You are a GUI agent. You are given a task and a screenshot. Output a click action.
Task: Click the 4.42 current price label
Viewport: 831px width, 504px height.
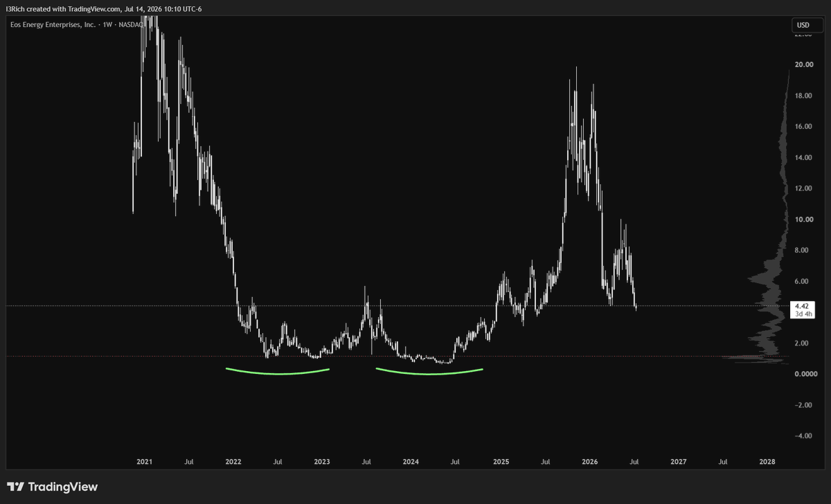pos(802,305)
